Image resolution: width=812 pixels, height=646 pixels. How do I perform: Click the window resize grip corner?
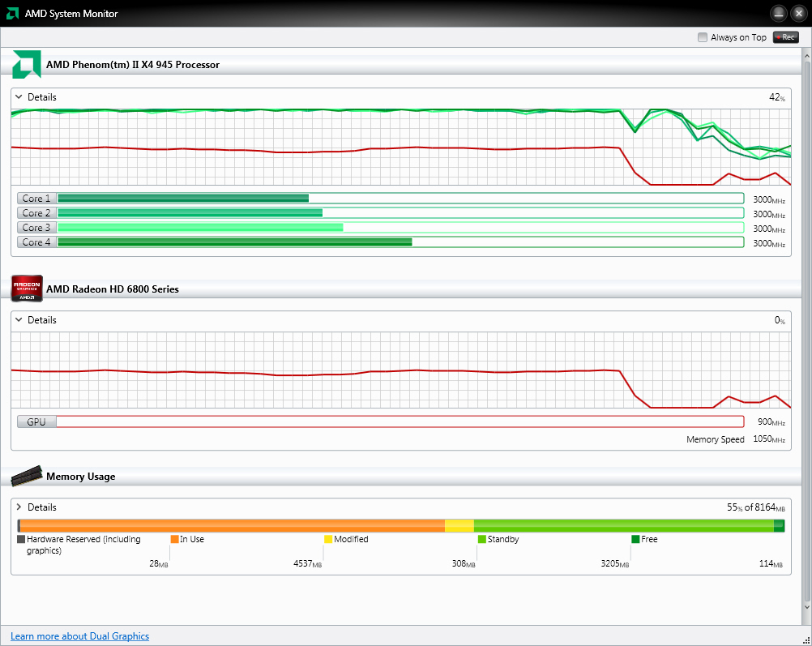click(x=807, y=641)
